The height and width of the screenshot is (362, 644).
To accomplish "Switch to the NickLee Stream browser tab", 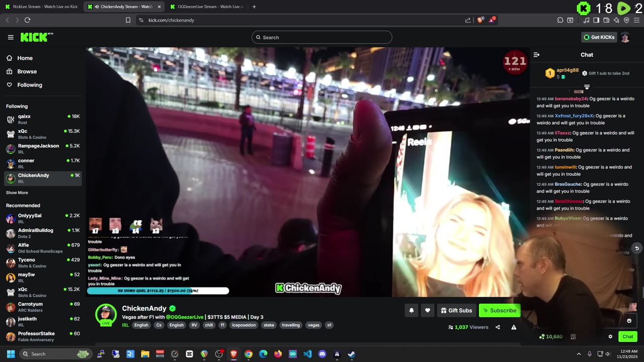I will point(41,7).
